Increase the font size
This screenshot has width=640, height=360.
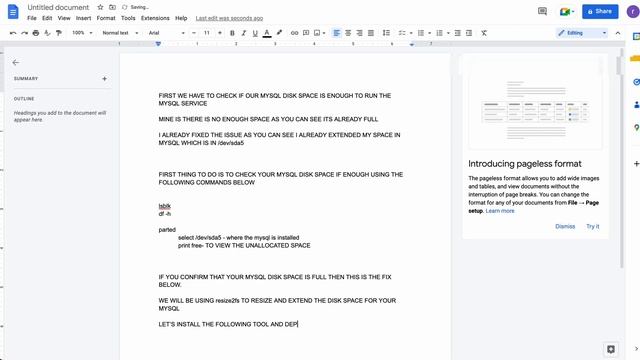tap(220, 33)
